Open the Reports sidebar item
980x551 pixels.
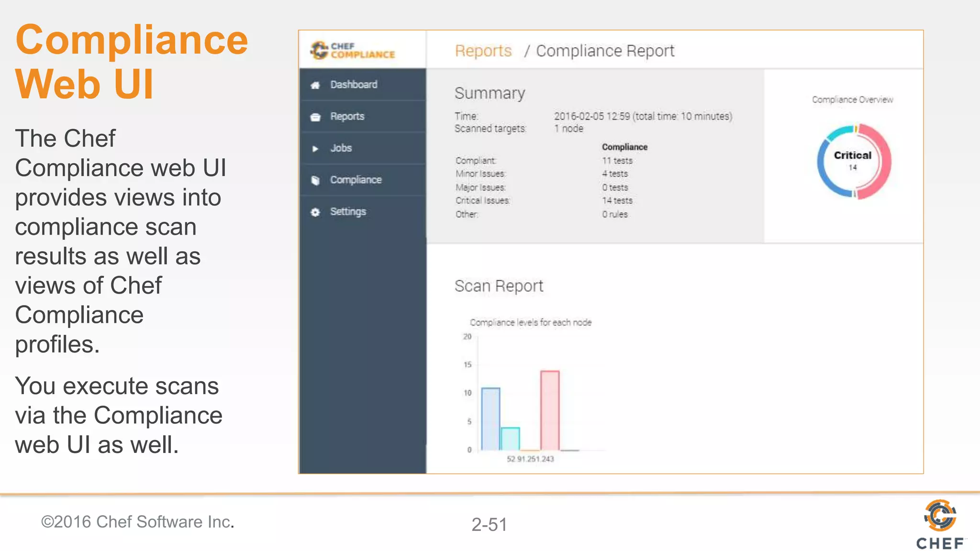click(x=362, y=116)
